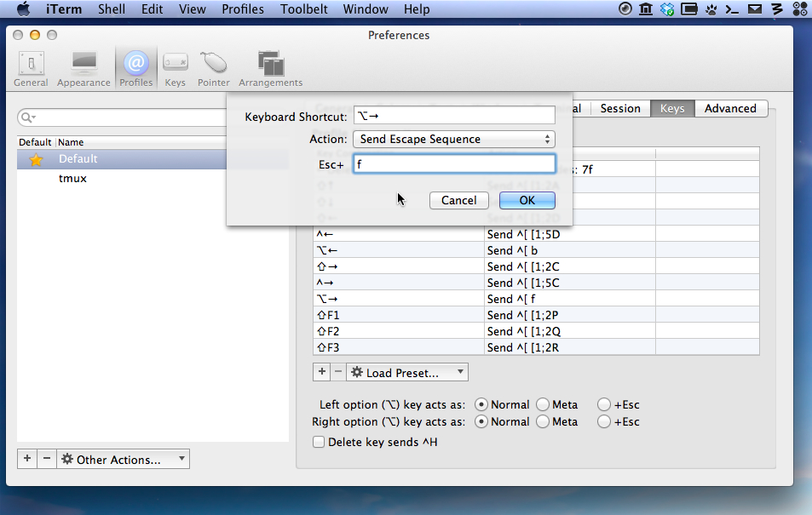Open the Load Preset dropdown

coord(407,372)
